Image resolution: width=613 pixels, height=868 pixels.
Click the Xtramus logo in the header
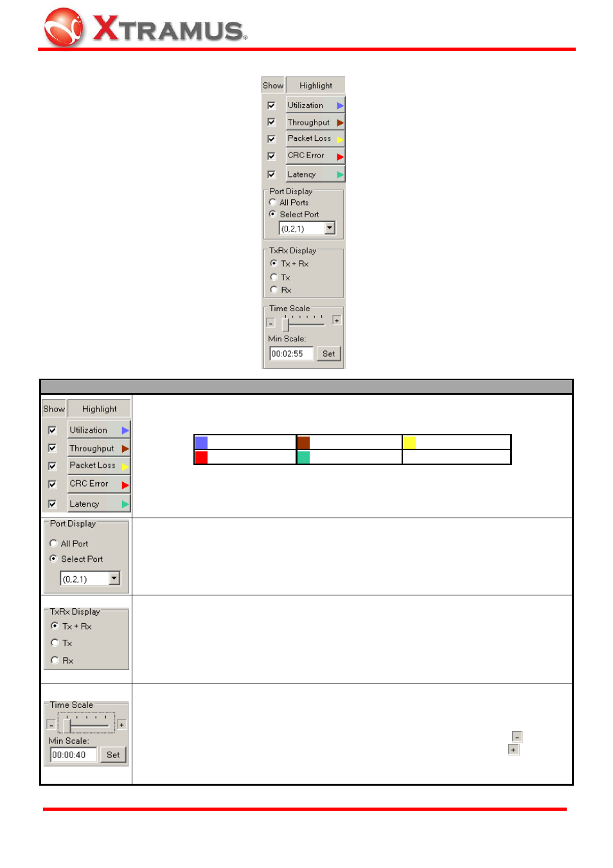click(x=145, y=27)
